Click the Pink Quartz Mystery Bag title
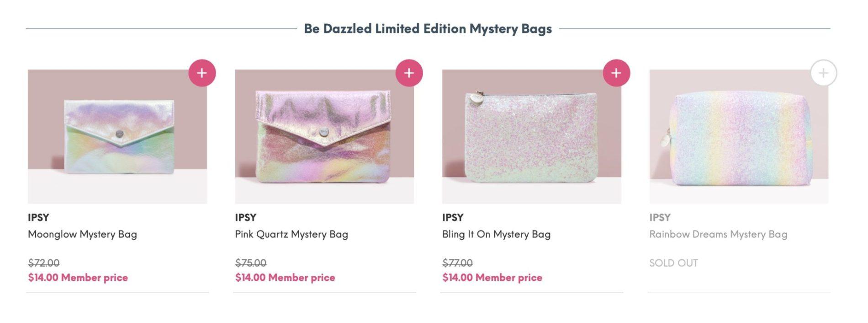This screenshot has height=323, width=868. [291, 234]
